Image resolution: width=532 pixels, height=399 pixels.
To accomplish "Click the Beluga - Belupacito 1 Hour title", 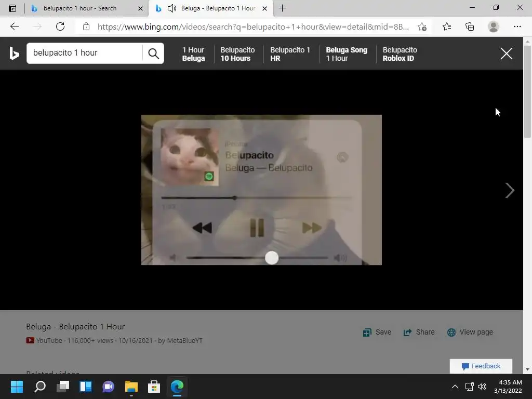I will tap(75, 326).
